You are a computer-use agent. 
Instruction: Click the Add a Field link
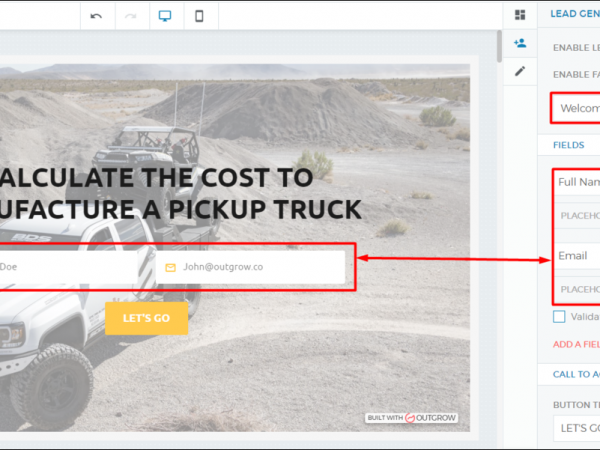pyautogui.click(x=576, y=344)
